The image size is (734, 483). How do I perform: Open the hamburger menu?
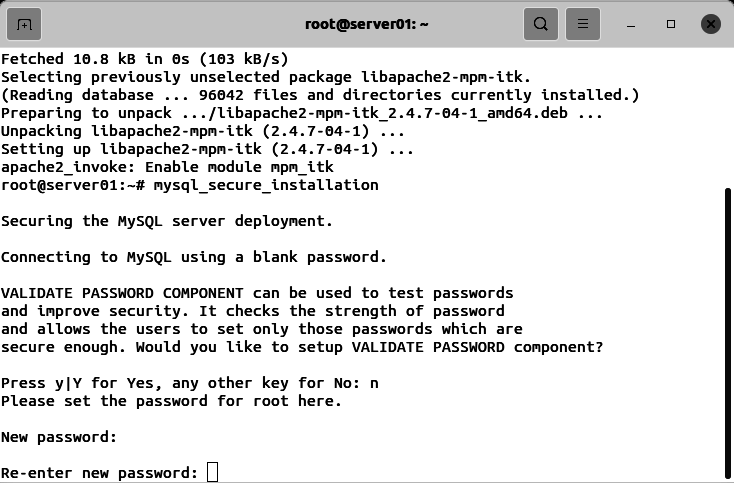pos(583,24)
